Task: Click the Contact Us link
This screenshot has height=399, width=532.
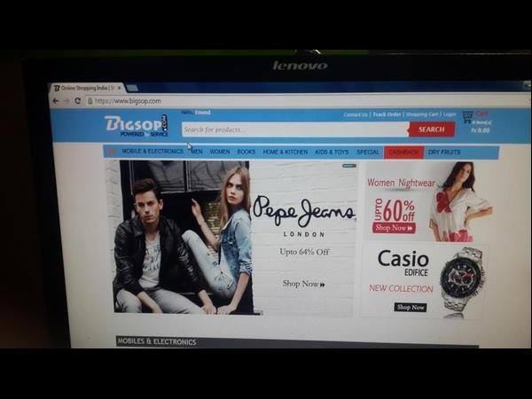Action: [355, 114]
